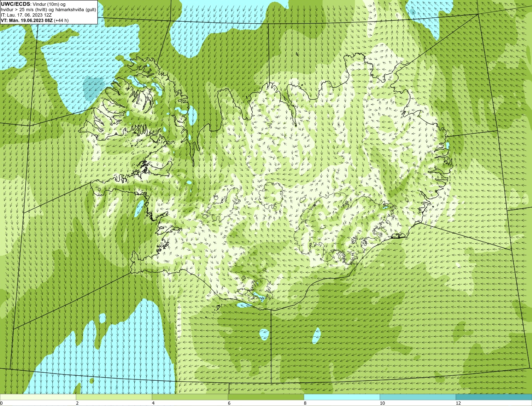Click the teal above-12 scale segment
This screenshot has height=406, width=532.
point(494,397)
